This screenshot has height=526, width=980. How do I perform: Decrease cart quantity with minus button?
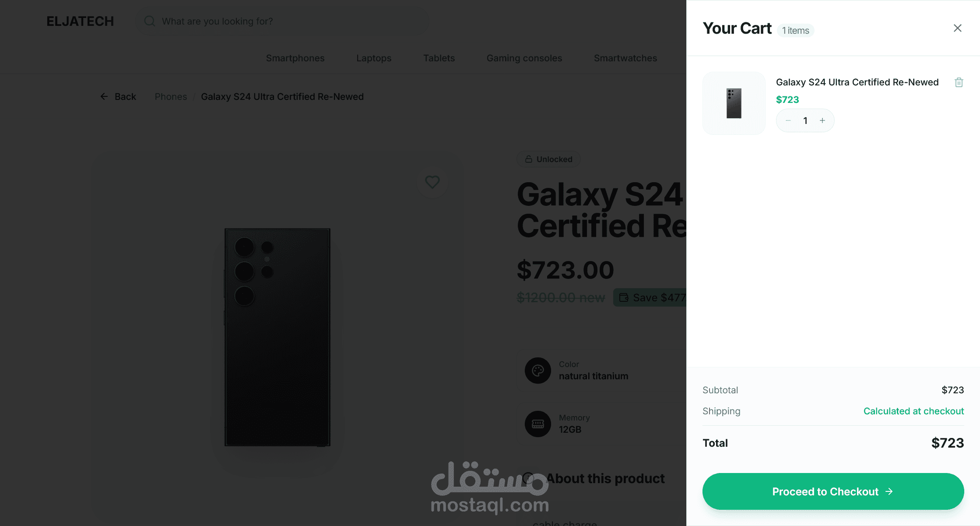tap(788, 120)
